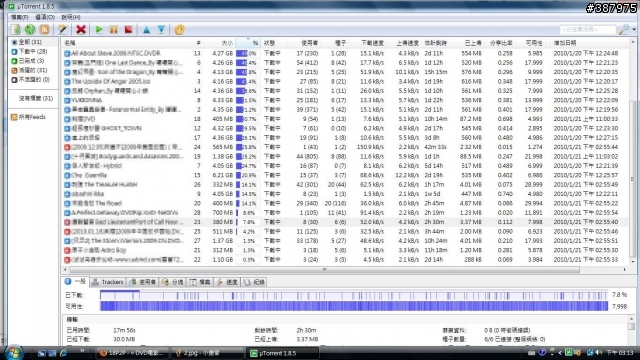Image resolution: width=640 pixels, height=360 pixels.
Task: Switch to the Trackers details tab
Action: coord(108,282)
